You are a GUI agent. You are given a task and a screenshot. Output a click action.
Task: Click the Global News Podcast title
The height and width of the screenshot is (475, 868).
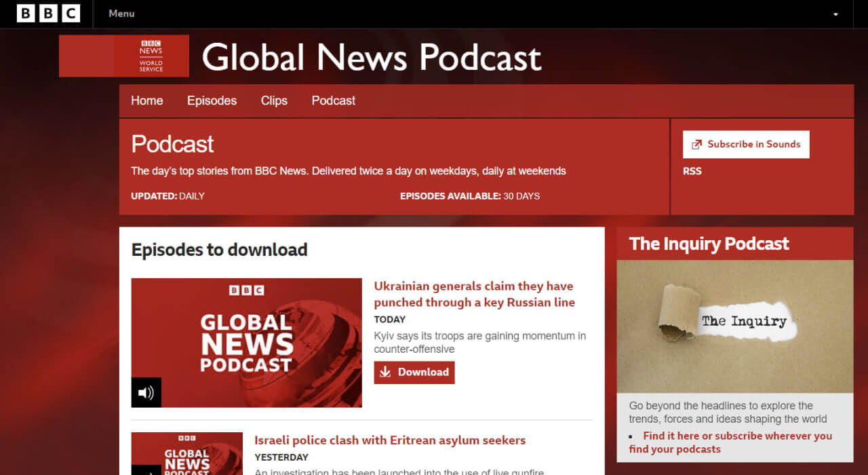click(x=372, y=57)
